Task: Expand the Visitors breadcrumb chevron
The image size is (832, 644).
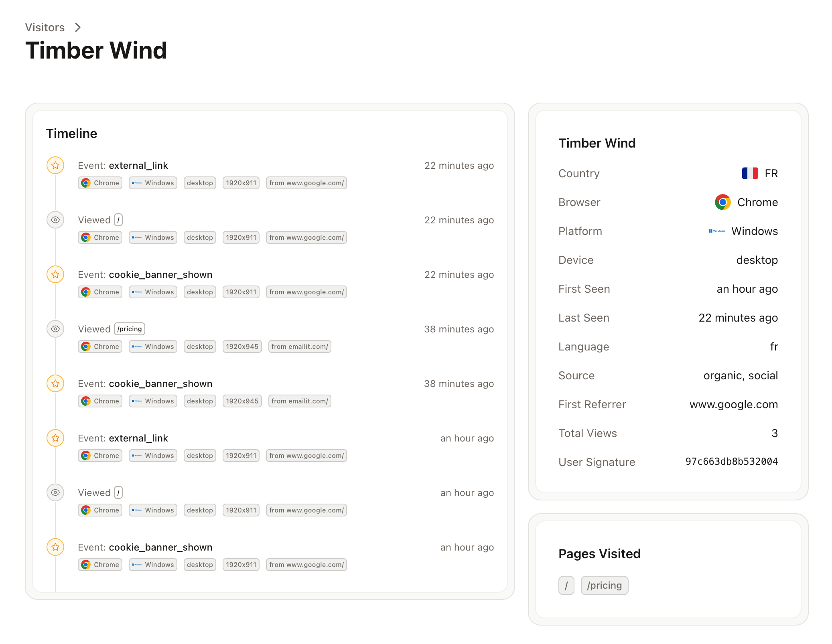Action: (77, 27)
